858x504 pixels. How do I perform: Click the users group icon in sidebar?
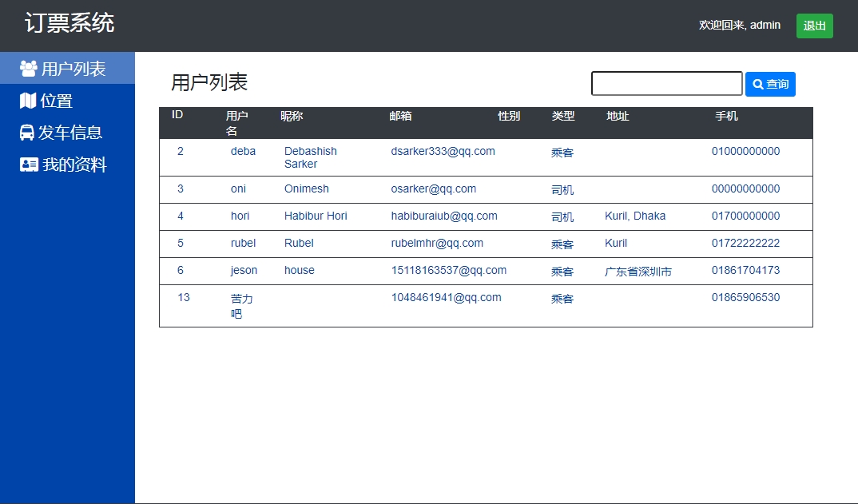(x=28, y=69)
